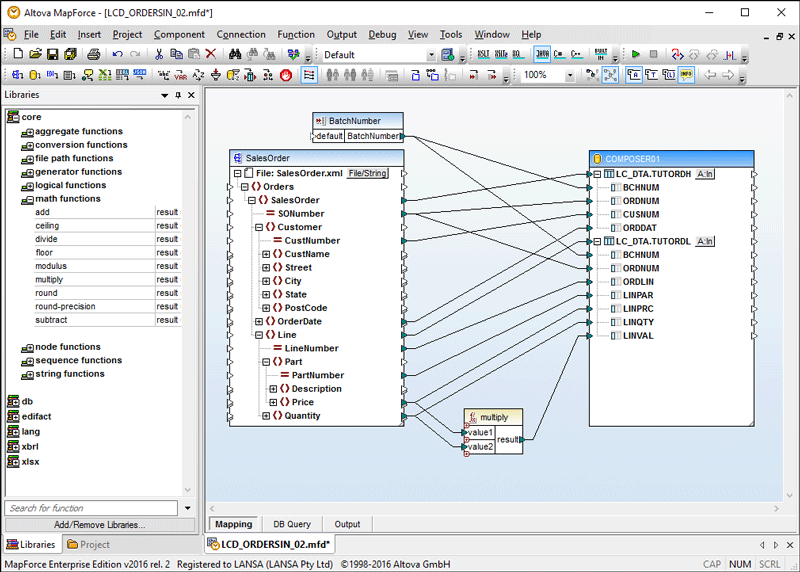Image resolution: width=800 pixels, height=572 pixels.
Task: Switch to the DB Query tab
Action: click(292, 524)
